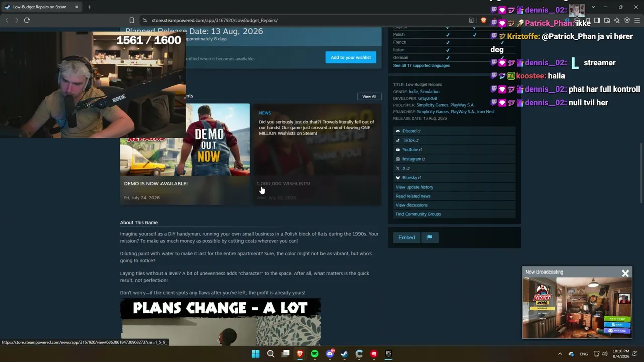The height and width of the screenshot is (362, 644).
Task: Open the game's Instagram link
Action: (412, 159)
